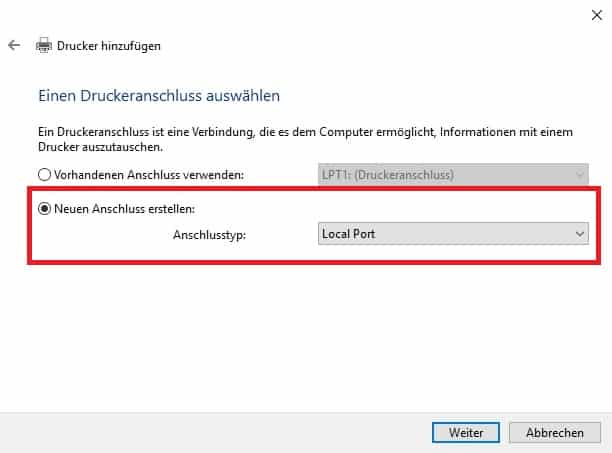
Task: Click the 'Vorhandenen Anschluss verwenden:' label text
Action: [149, 175]
